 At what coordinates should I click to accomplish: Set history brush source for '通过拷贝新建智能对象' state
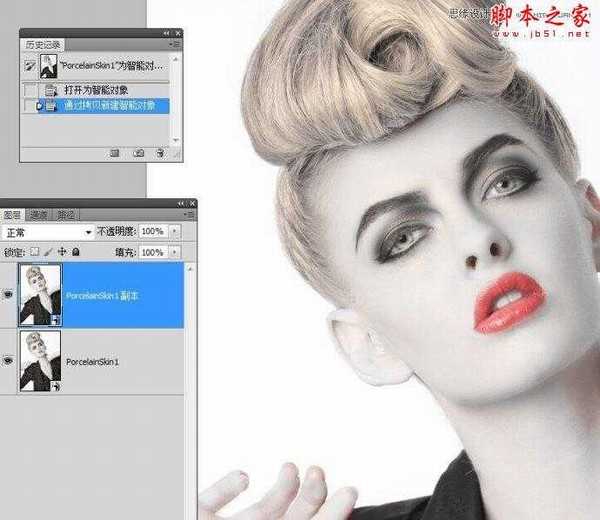(x=30, y=106)
